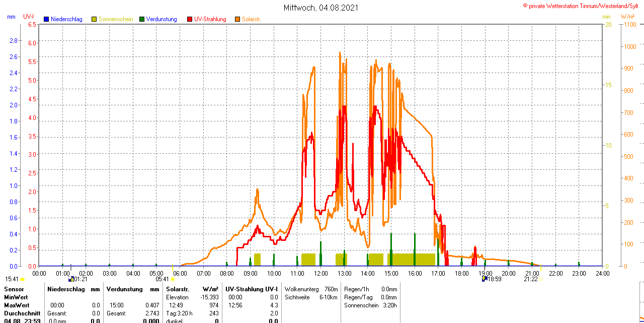
Task: Click the green Verdunstung legend square
Action: pos(142,19)
